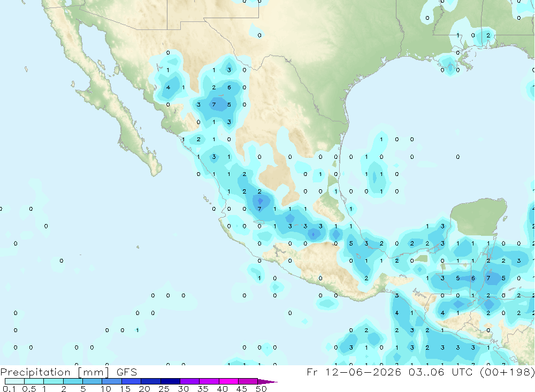The width and height of the screenshot is (535, 392).
Task: Click the '35' legend scale label
Action: 203,389
